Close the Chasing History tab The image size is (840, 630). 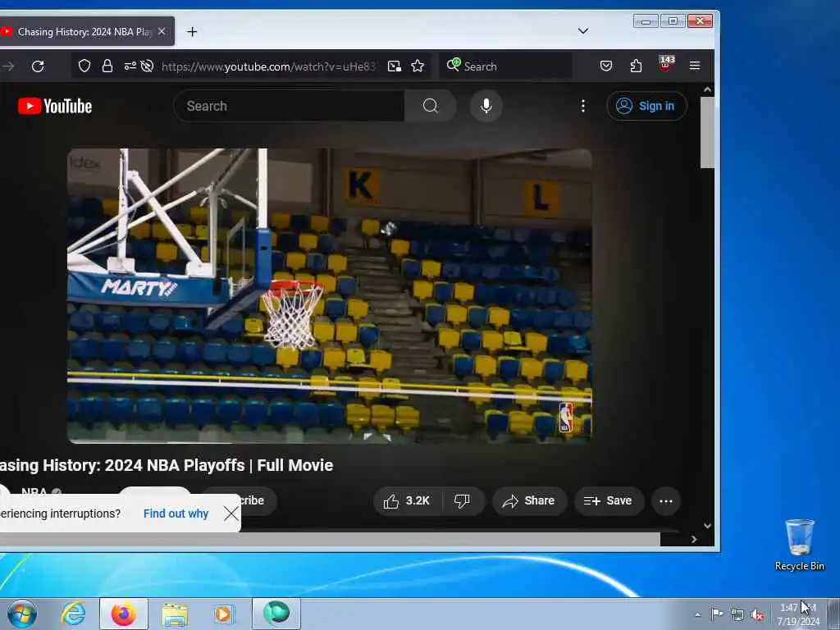(162, 32)
